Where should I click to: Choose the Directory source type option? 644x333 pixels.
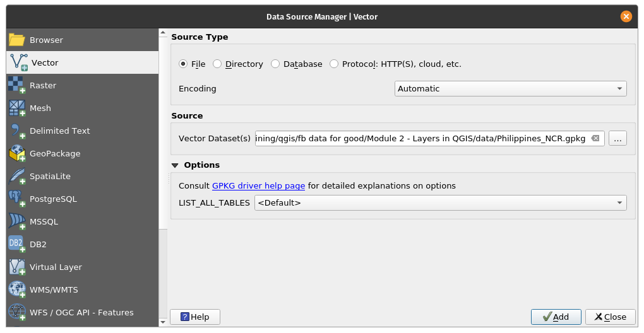tap(217, 64)
